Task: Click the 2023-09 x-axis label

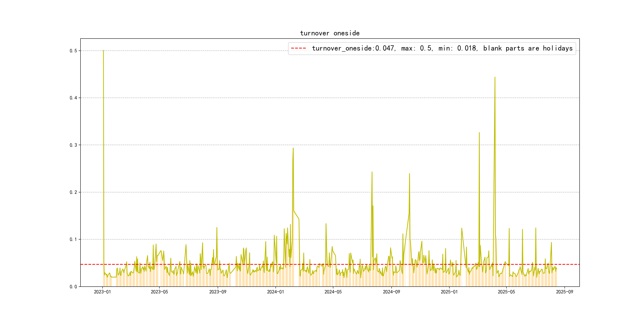Action: pyautogui.click(x=217, y=292)
